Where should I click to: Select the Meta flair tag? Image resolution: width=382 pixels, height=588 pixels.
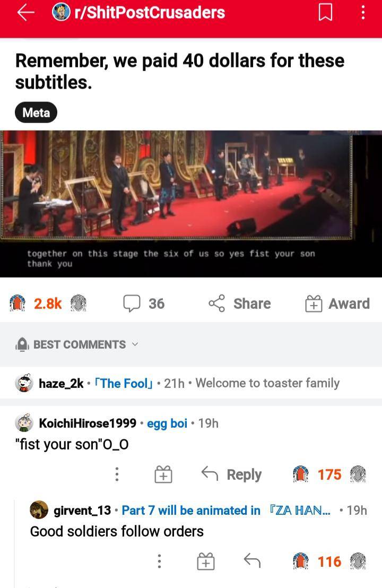click(x=36, y=113)
